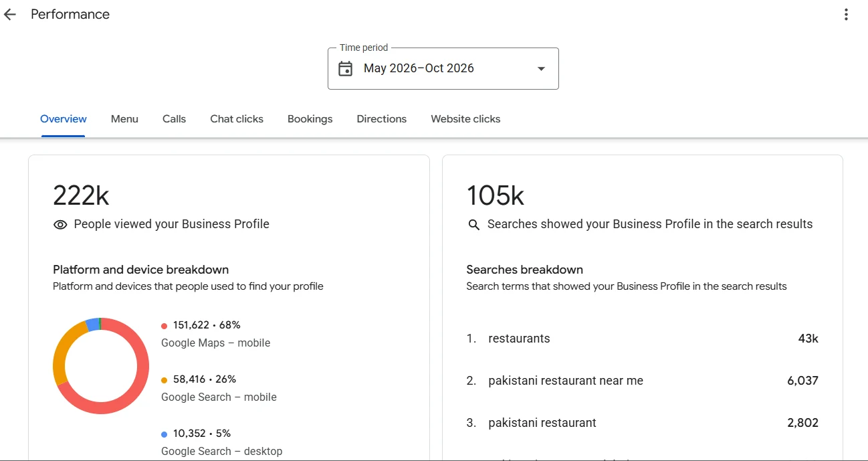Click the red Google Maps mobile legend dot
Screen dimensions: 868x461
pos(164,326)
